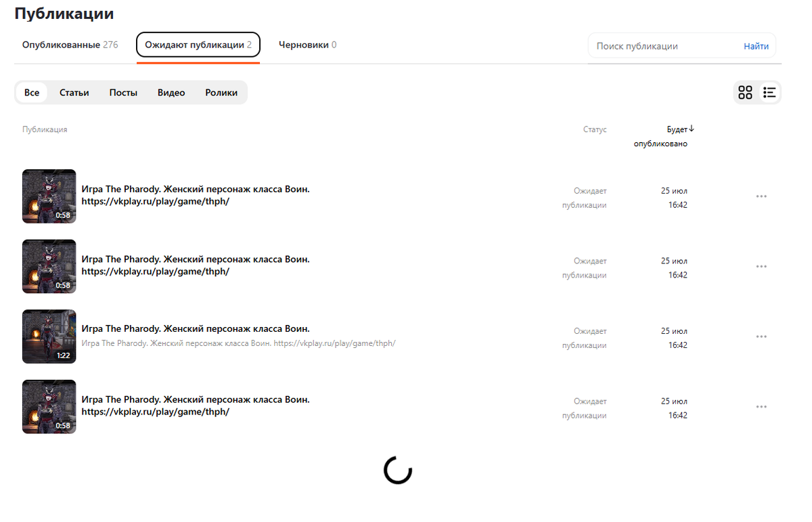Image resolution: width=812 pixels, height=522 pixels.
Task: Click 25 июл 16:42 date in 1:22 video row
Action: point(674,338)
